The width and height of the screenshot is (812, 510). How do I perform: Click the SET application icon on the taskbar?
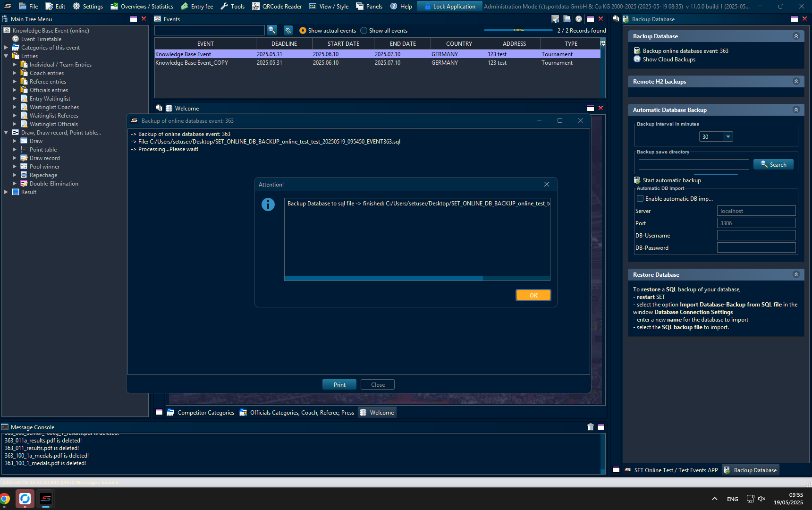pyautogui.click(x=46, y=499)
